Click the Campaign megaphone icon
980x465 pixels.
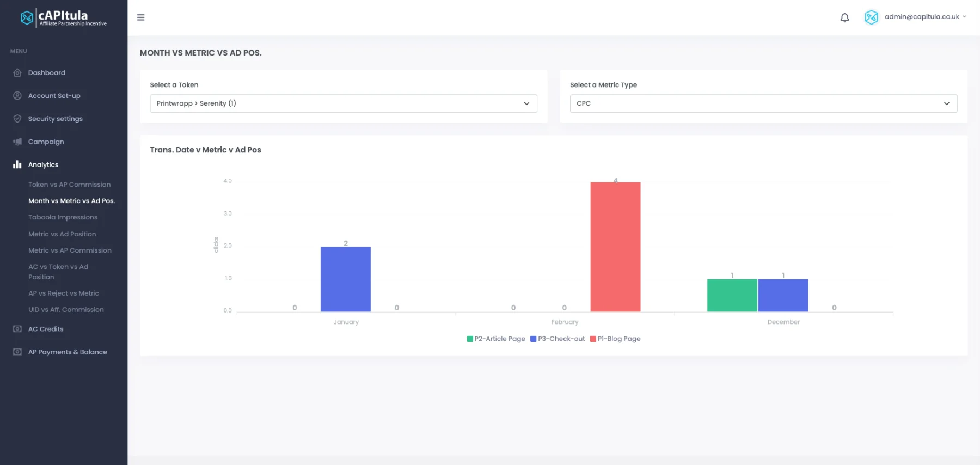17,142
